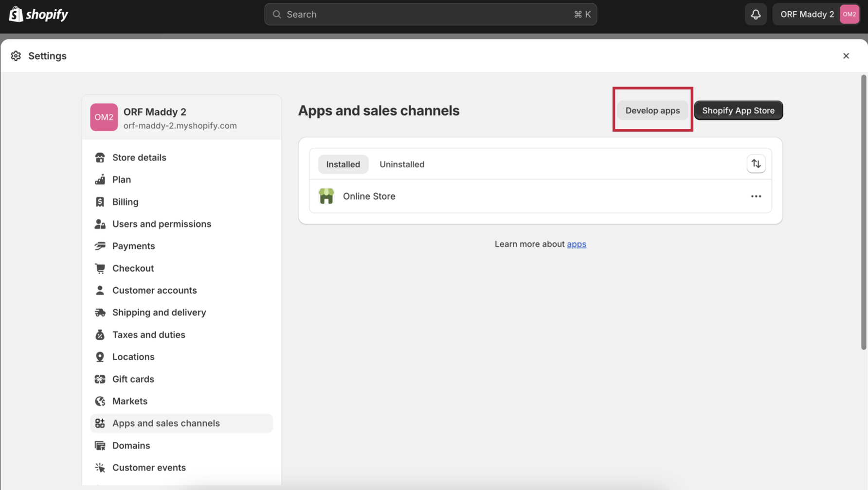Click the Store details icon

pyautogui.click(x=100, y=157)
